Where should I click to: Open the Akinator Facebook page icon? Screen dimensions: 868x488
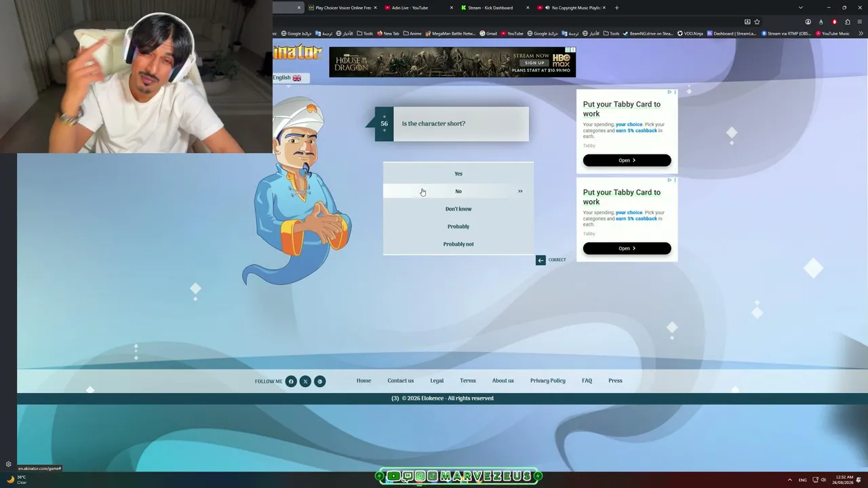[291, 382]
